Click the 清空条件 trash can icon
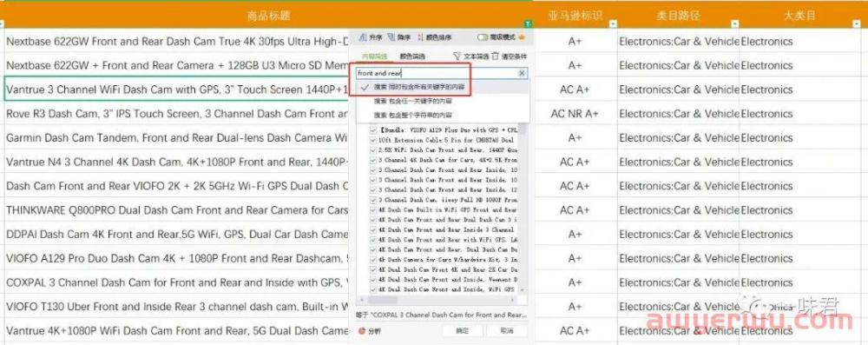 (x=495, y=56)
